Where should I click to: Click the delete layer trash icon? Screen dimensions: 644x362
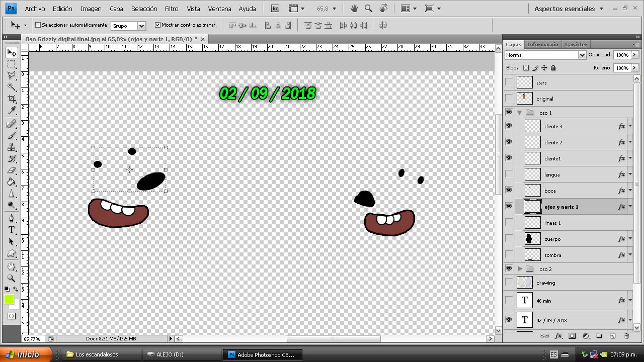click(x=626, y=336)
